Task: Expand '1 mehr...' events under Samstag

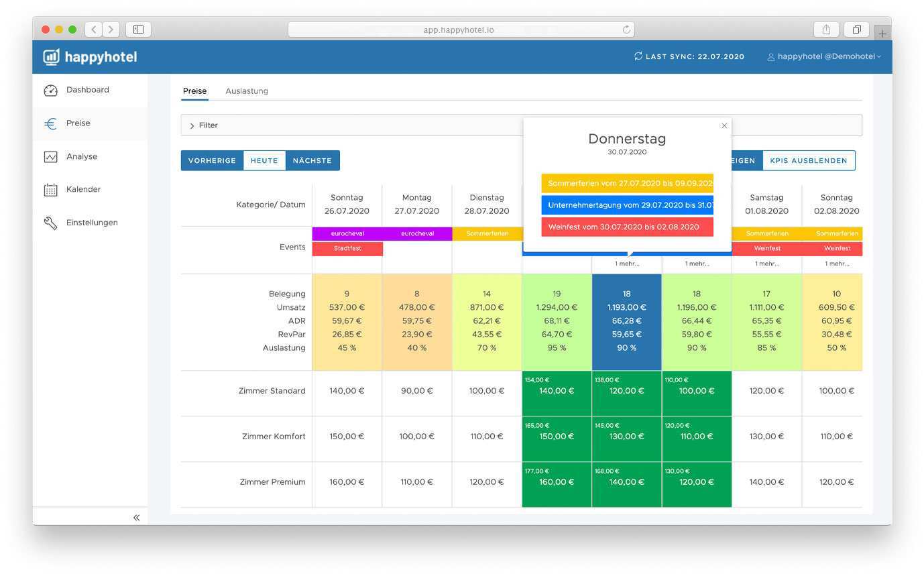Action: [x=766, y=264]
